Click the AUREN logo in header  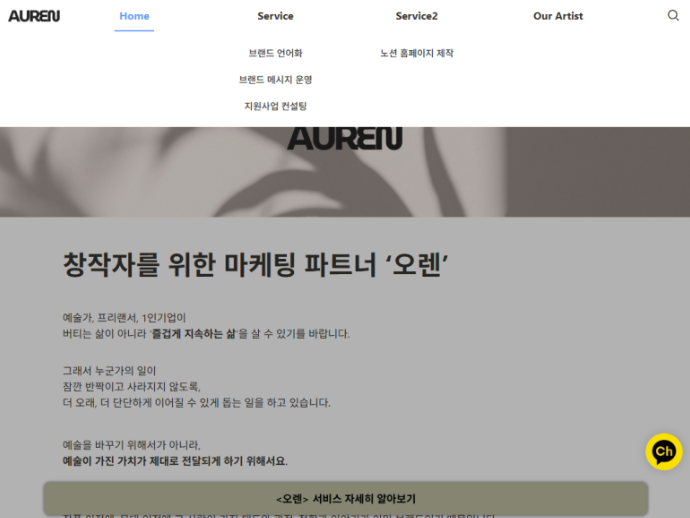pos(34,16)
